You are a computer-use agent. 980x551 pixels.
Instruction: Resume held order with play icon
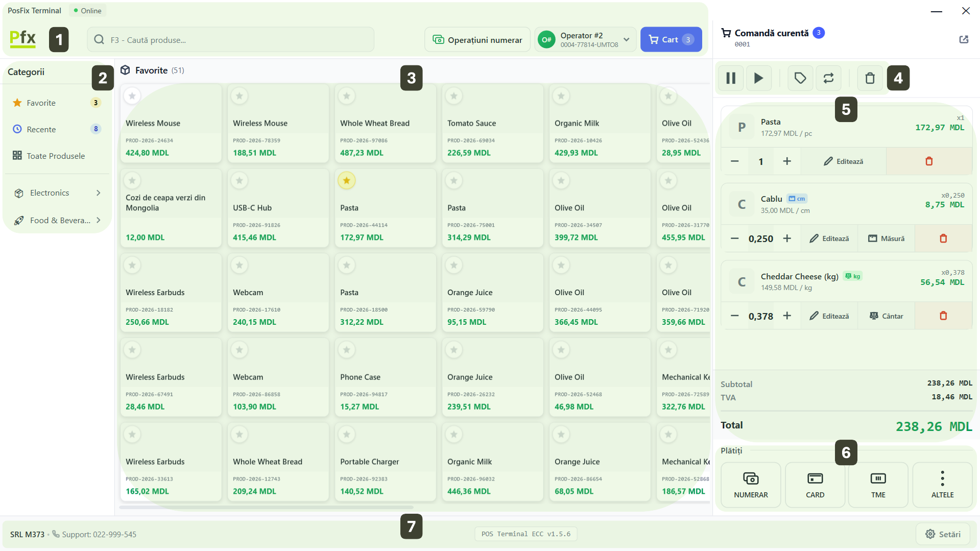tap(758, 78)
